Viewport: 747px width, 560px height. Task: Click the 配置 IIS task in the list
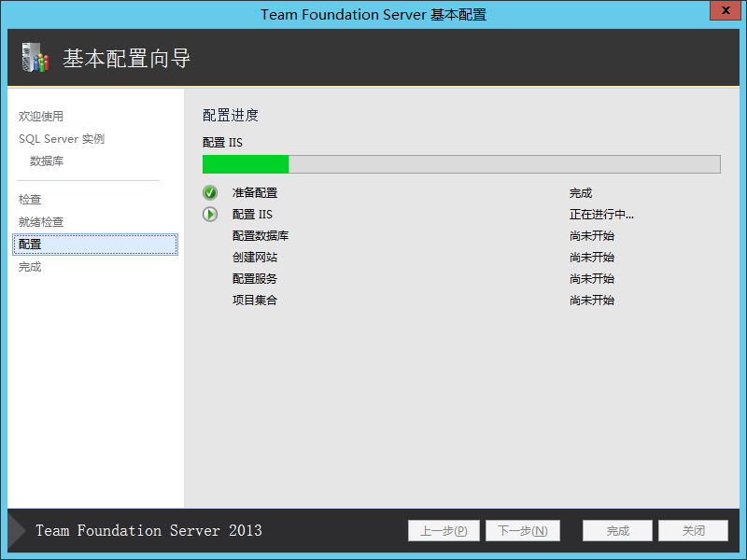pyautogui.click(x=252, y=215)
